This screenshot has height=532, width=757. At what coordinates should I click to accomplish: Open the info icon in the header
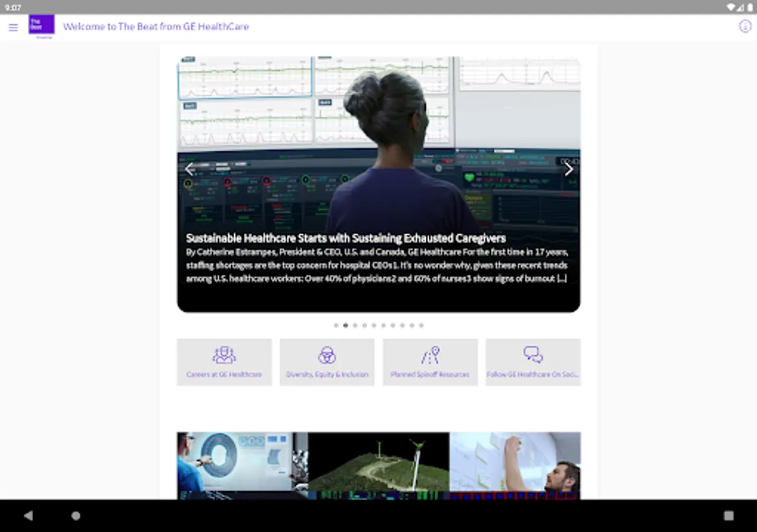click(x=745, y=27)
